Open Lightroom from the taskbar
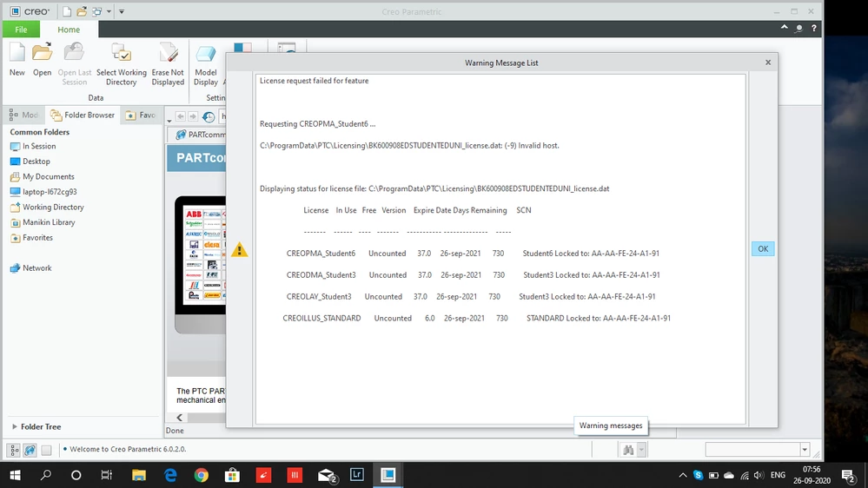This screenshot has width=868, height=488. coord(357,475)
